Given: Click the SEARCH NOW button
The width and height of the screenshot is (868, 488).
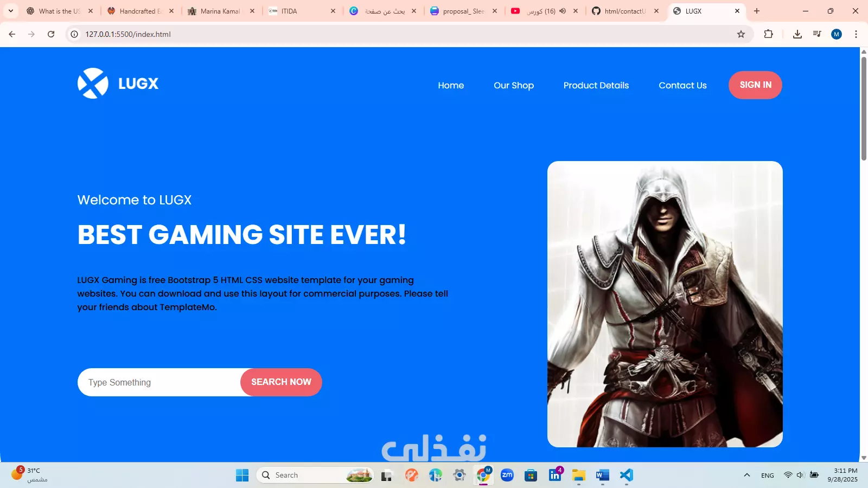Looking at the screenshot, I should click(x=281, y=382).
